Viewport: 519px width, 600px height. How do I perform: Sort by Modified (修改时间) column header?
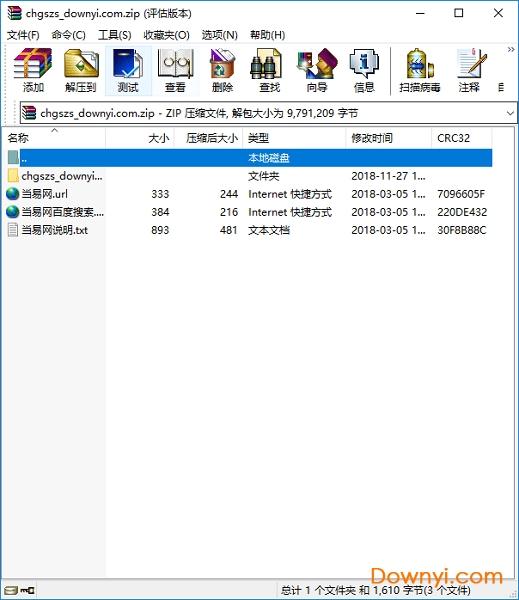(389, 138)
